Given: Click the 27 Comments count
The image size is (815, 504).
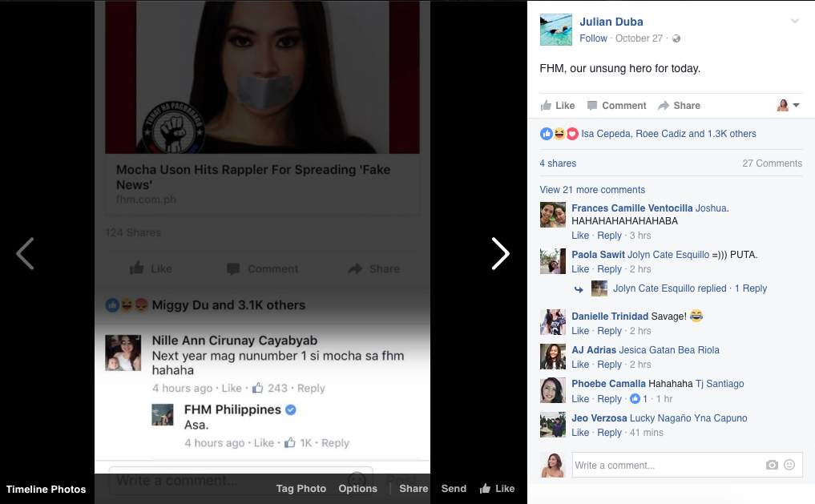Looking at the screenshot, I should [x=772, y=163].
